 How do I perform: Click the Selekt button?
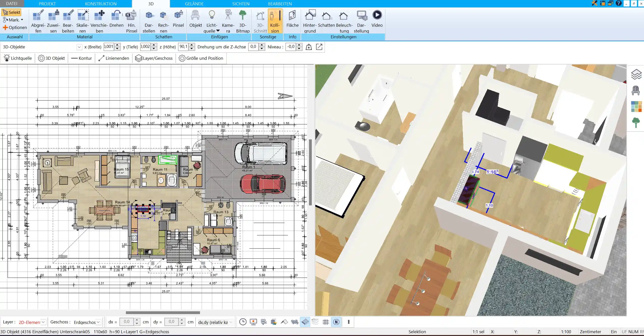pos(11,12)
